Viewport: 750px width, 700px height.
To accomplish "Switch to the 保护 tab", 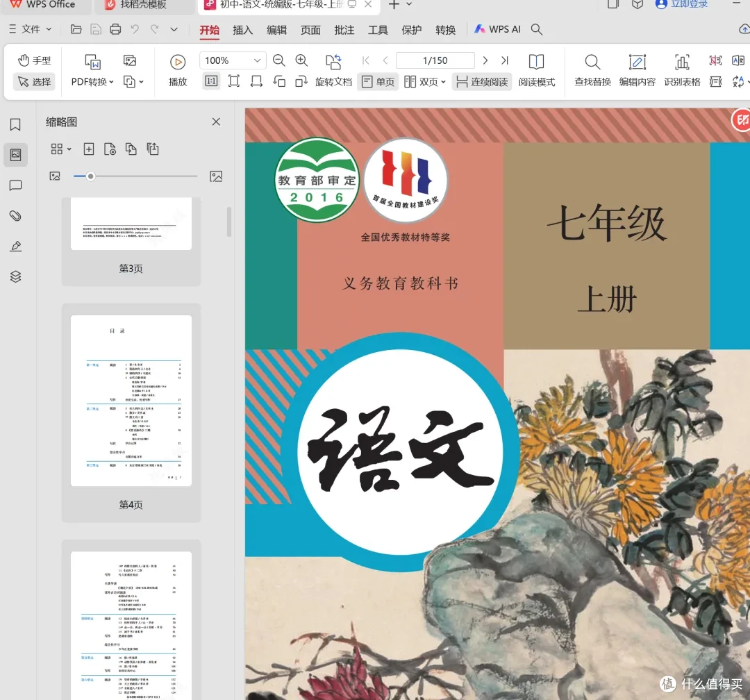I will (412, 30).
